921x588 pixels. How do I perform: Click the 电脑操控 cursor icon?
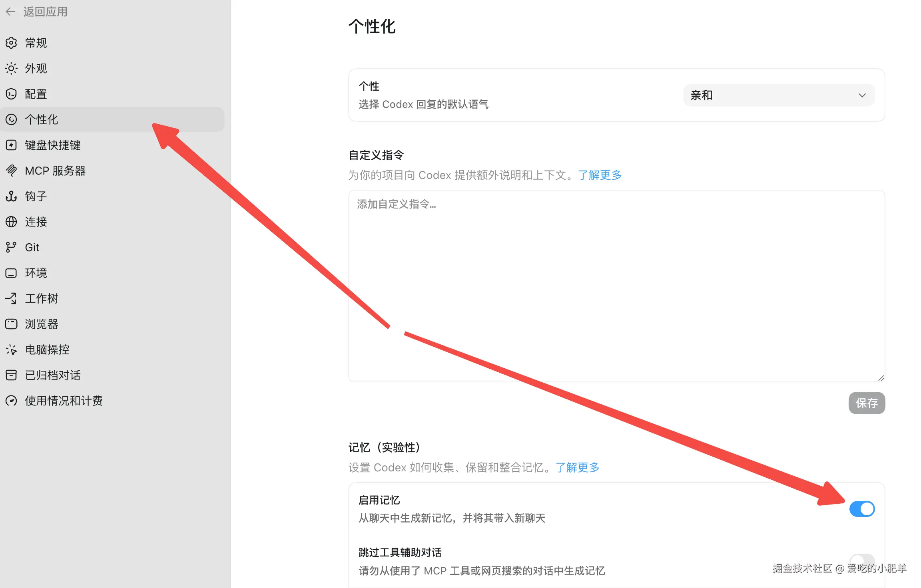click(x=11, y=350)
